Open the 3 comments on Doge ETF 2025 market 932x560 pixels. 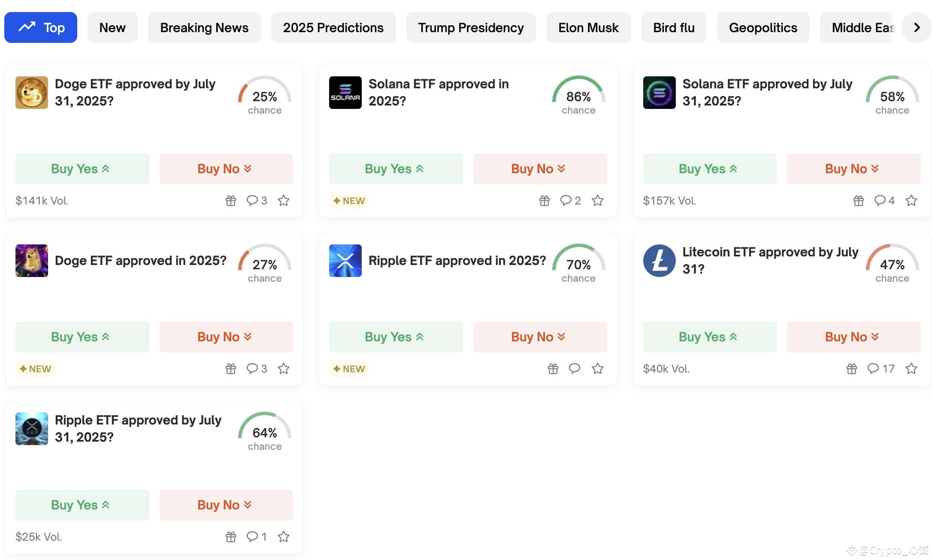254,368
